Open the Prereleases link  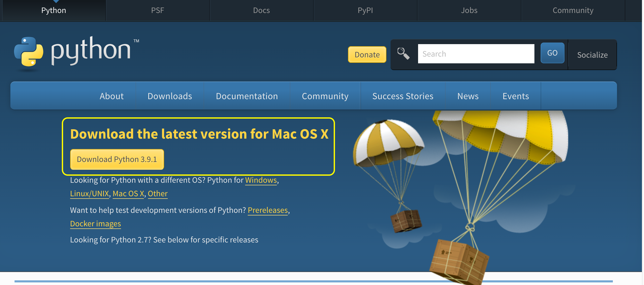[267, 210]
